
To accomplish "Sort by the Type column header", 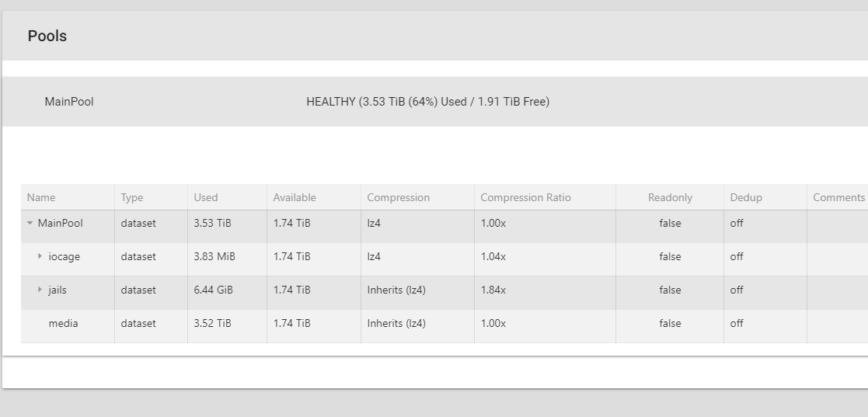I will (132, 197).
